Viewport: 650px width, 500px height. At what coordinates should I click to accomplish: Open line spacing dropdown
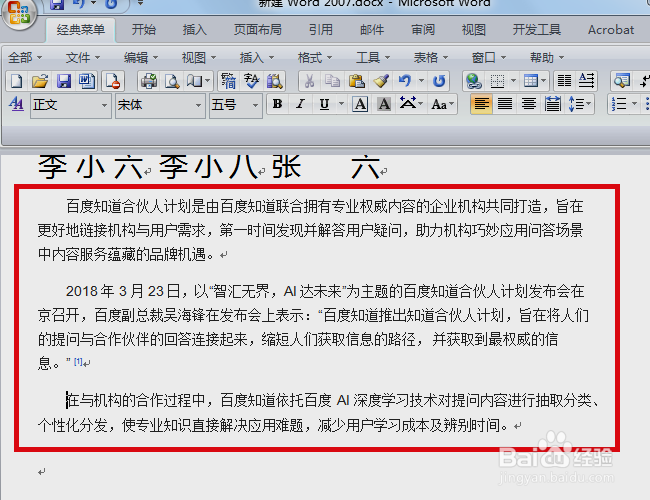click(579, 104)
